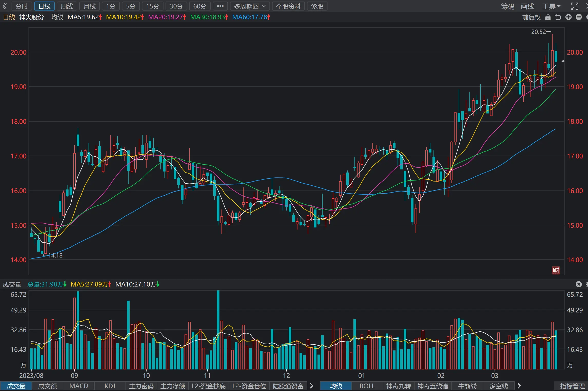Open 个股资料 stock information
Image resolution: width=588 pixels, height=391 pixels.
click(x=288, y=6)
